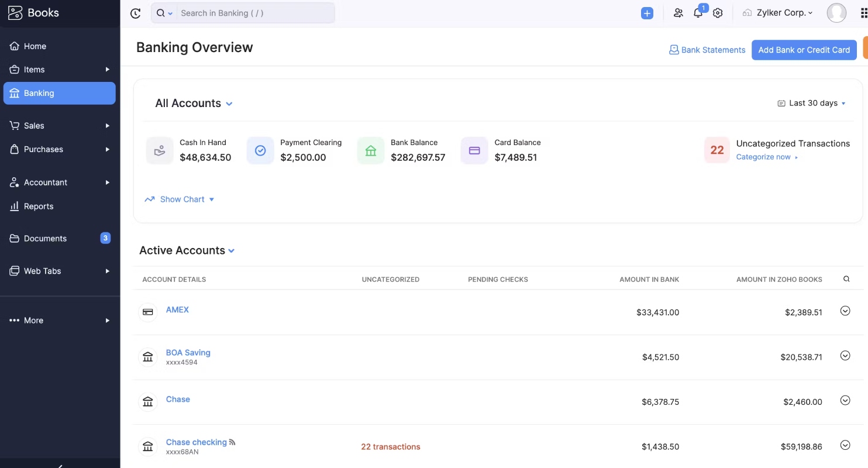868x468 pixels.
Task: Open Reports in the sidebar
Action: [60, 207]
